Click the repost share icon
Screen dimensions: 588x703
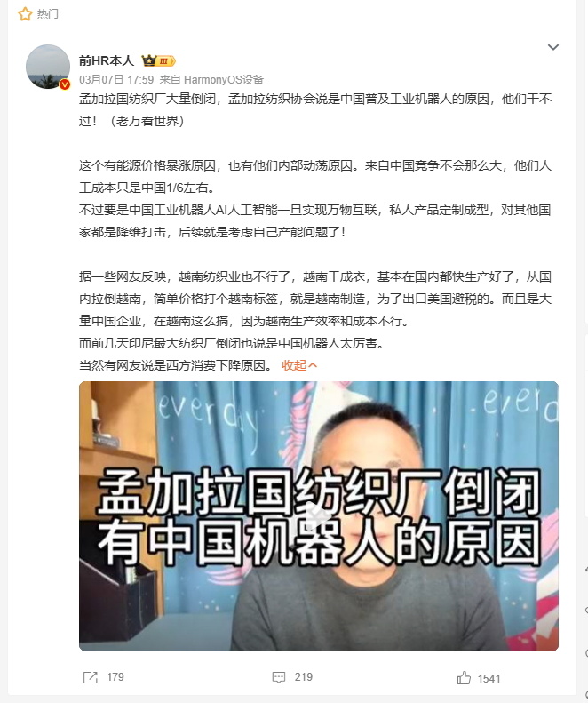(90, 677)
